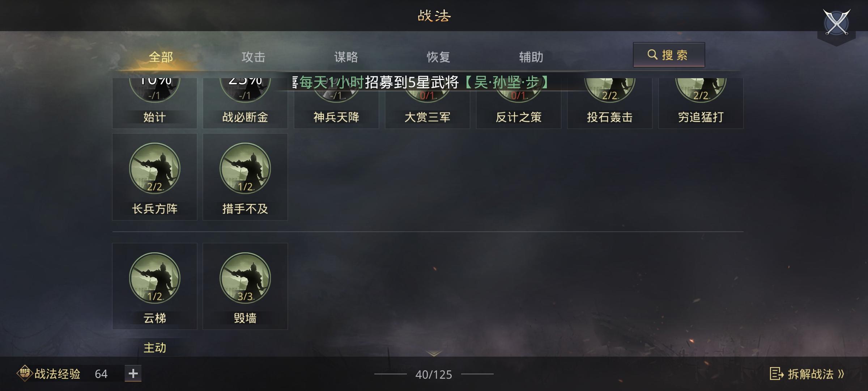Open 拆解战法 with double chevron
Screen dimensions: 868x391
(807, 374)
